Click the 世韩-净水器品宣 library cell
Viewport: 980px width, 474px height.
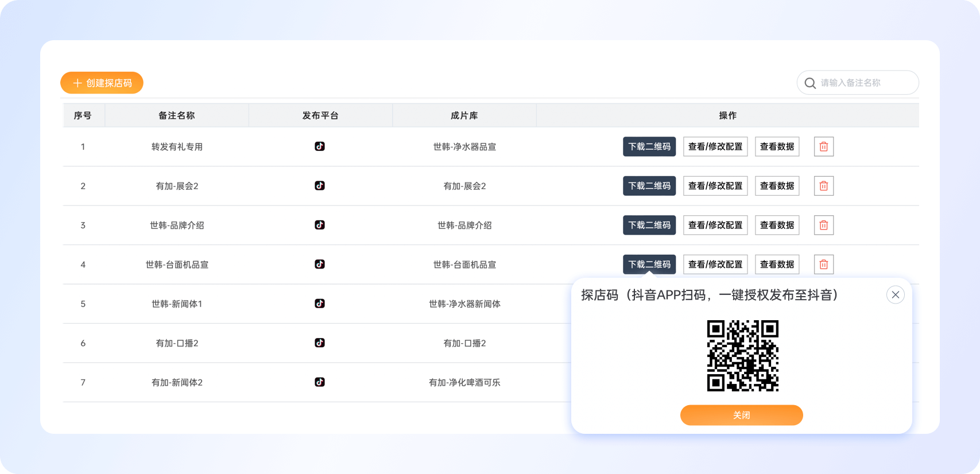pyautogui.click(x=464, y=147)
